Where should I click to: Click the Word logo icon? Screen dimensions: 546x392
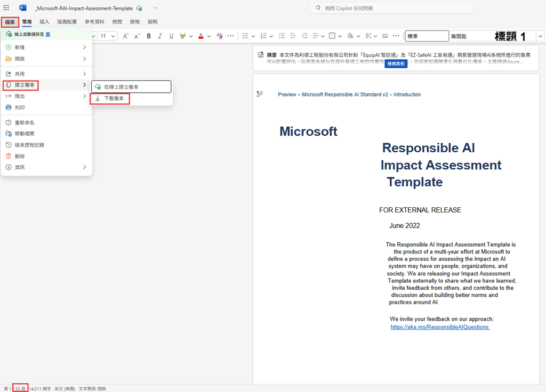pos(23,7)
